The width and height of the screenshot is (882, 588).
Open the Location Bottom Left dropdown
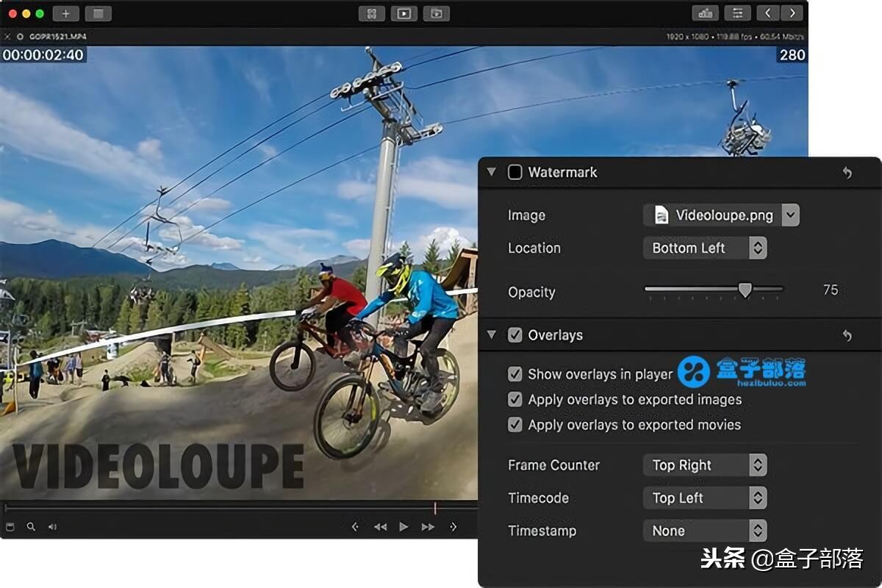point(705,248)
